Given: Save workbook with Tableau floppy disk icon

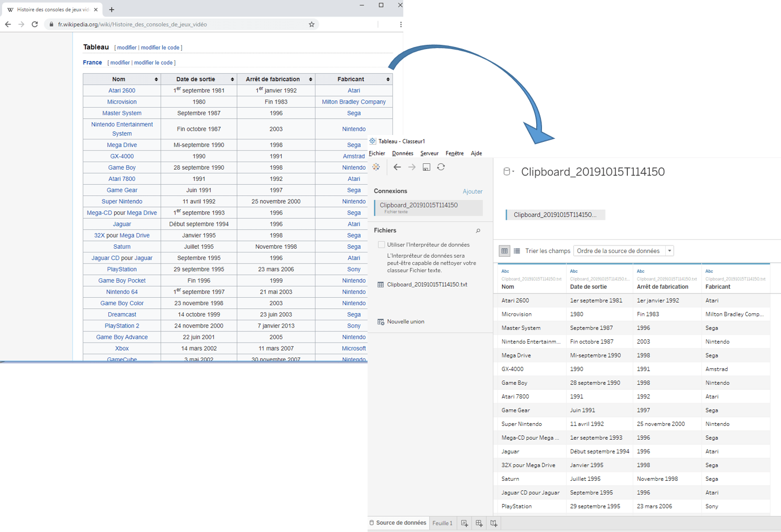Looking at the screenshot, I should point(426,167).
